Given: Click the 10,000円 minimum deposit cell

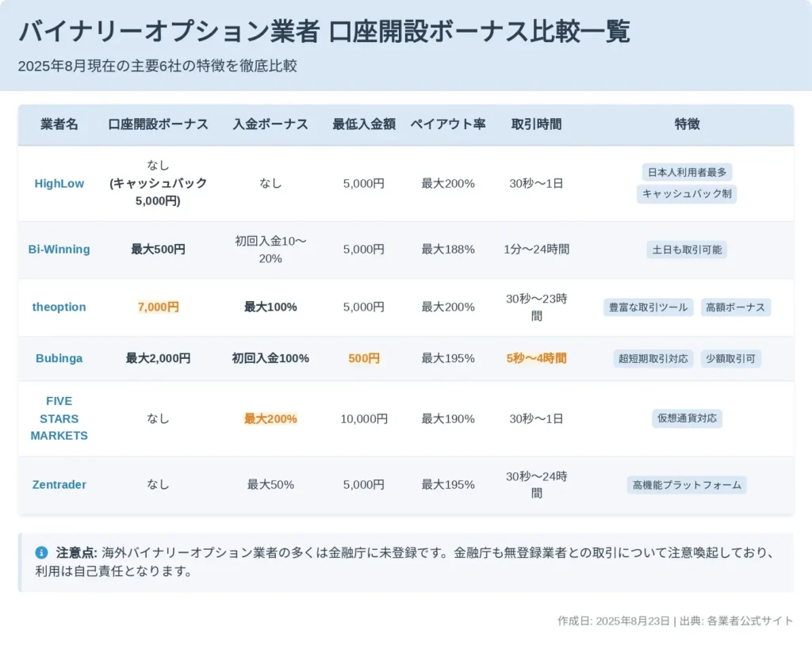Looking at the screenshot, I should tap(363, 418).
